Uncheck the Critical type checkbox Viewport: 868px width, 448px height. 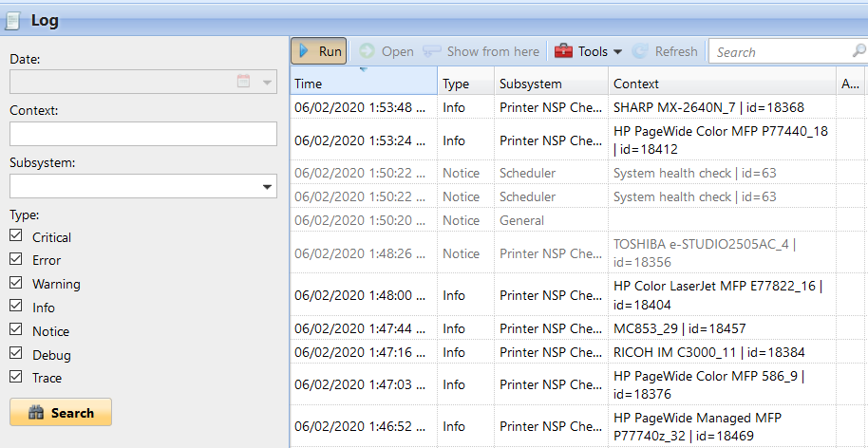pyautogui.click(x=15, y=236)
